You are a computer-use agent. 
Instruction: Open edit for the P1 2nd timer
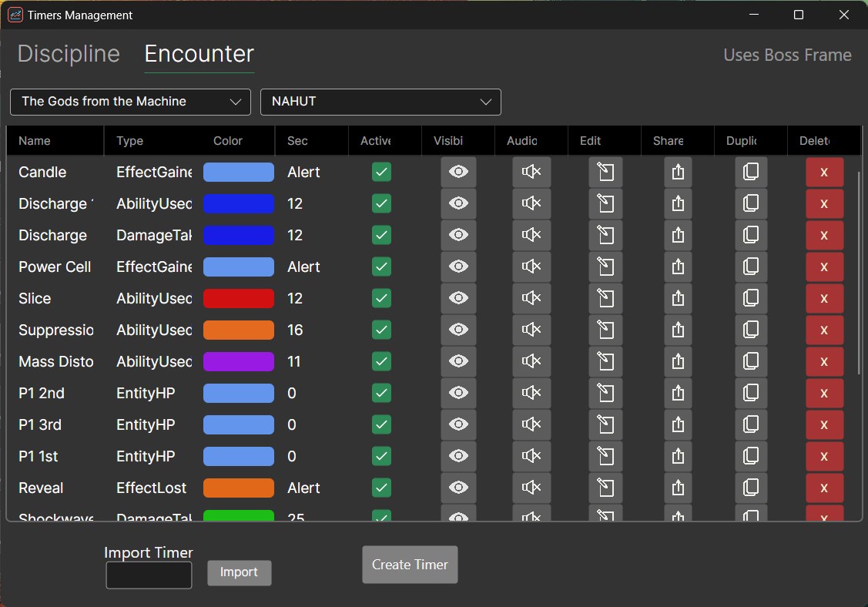click(605, 393)
